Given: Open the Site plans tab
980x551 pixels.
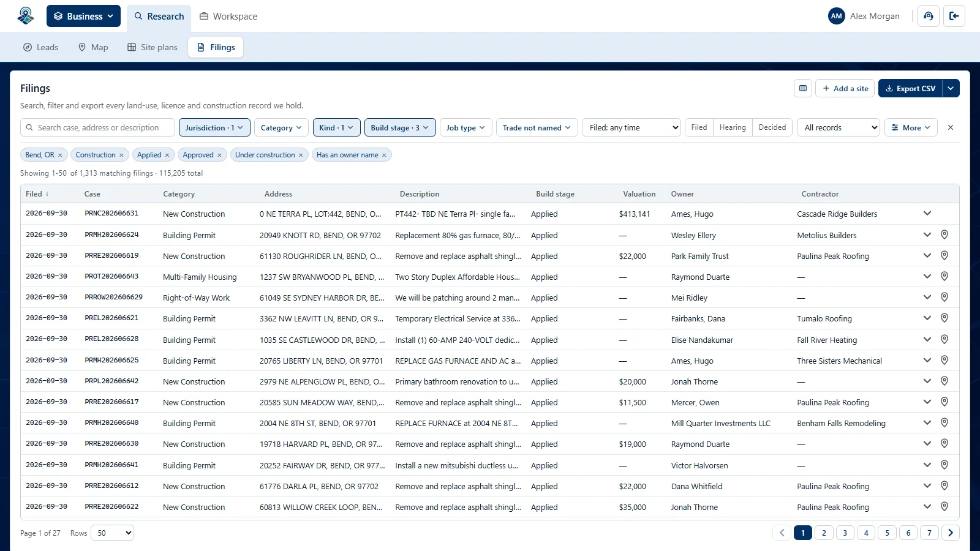Looking at the screenshot, I should coord(153,47).
